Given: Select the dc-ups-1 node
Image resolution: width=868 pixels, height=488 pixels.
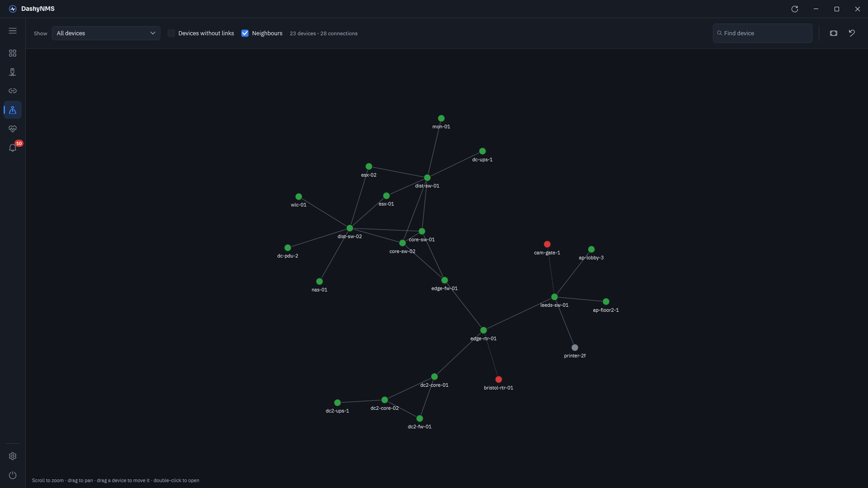Looking at the screenshot, I should tap(482, 151).
